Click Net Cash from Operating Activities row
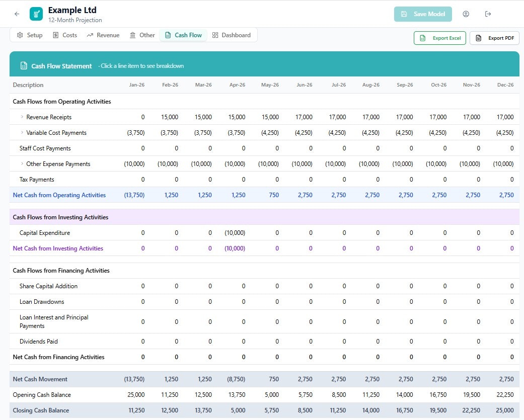The image size is (524, 420). [264, 195]
